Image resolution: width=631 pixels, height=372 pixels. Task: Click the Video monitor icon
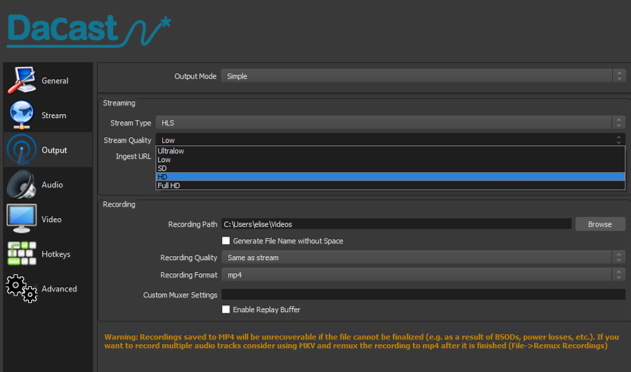(21, 219)
